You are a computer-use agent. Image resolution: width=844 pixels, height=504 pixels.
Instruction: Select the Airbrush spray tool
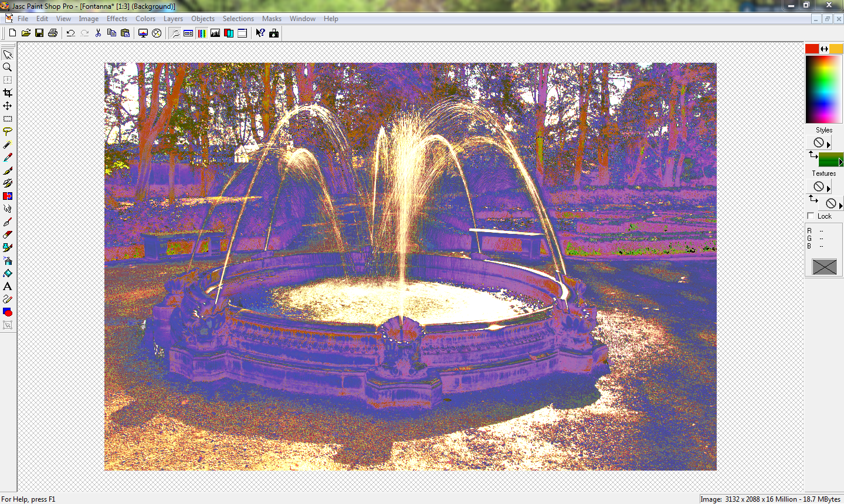pos(8,261)
